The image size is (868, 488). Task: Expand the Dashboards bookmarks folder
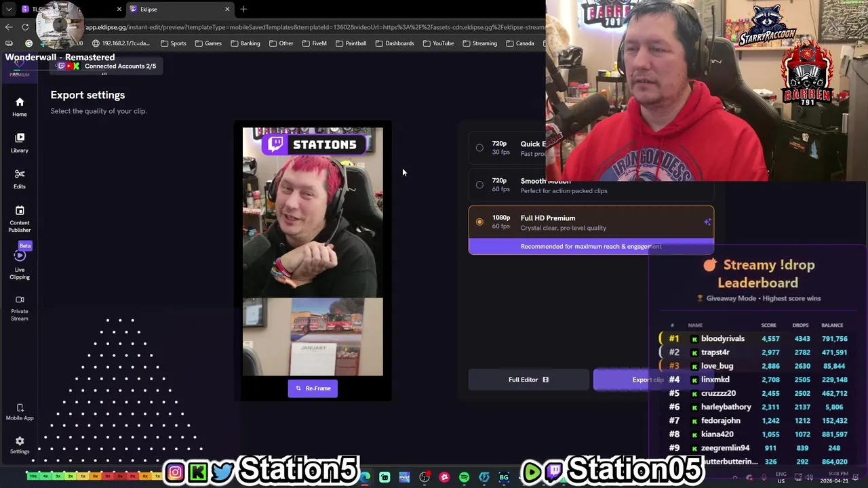click(x=394, y=43)
